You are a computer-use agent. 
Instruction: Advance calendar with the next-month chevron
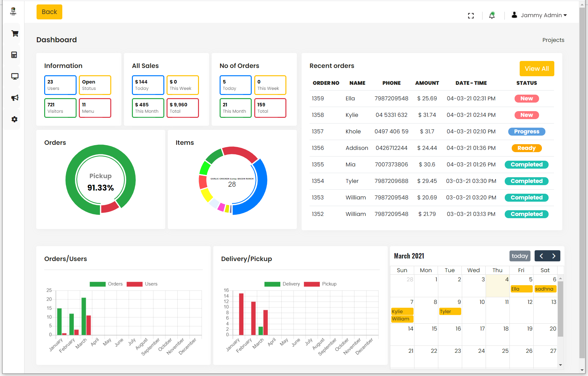click(554, 256)
